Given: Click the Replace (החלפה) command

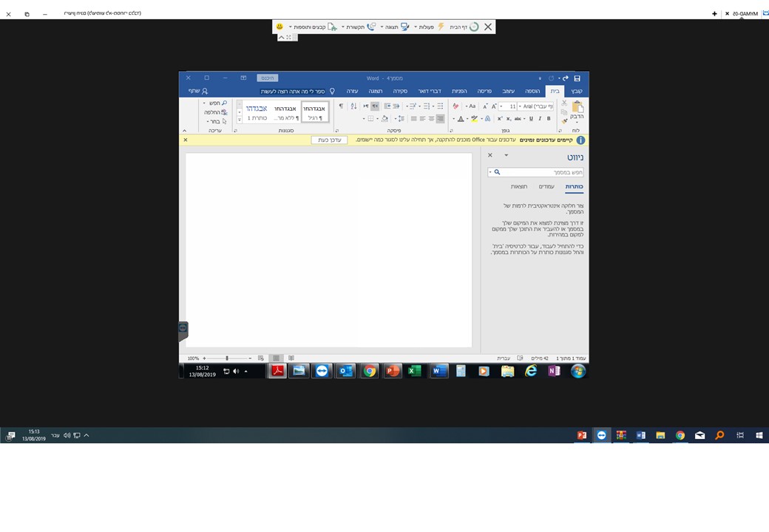Looking at the screenshot, I should click(216, 112).
